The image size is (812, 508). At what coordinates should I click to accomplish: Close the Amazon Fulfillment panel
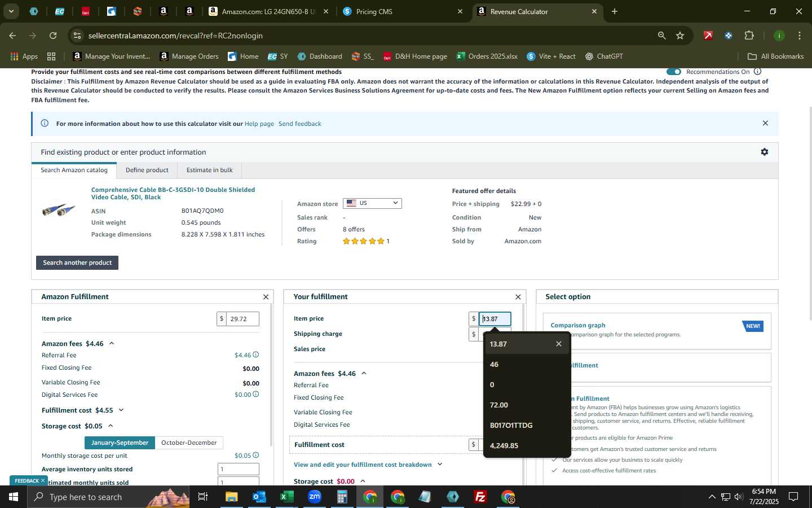(266, 297)
